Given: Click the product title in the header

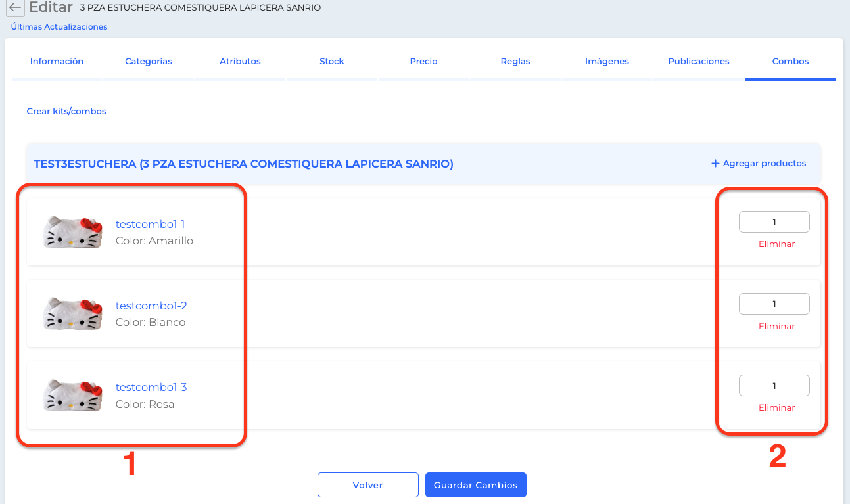Looking at the screenshot, I should point(201,8).
